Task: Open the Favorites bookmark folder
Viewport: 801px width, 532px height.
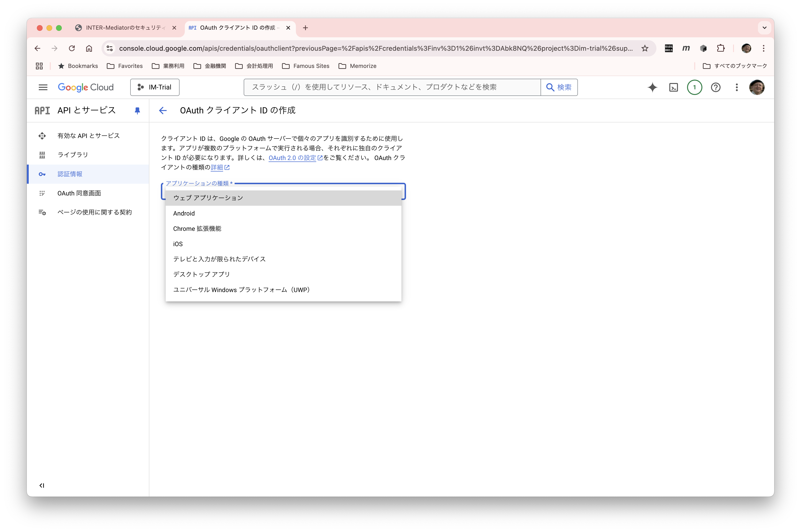Action: 125,66
